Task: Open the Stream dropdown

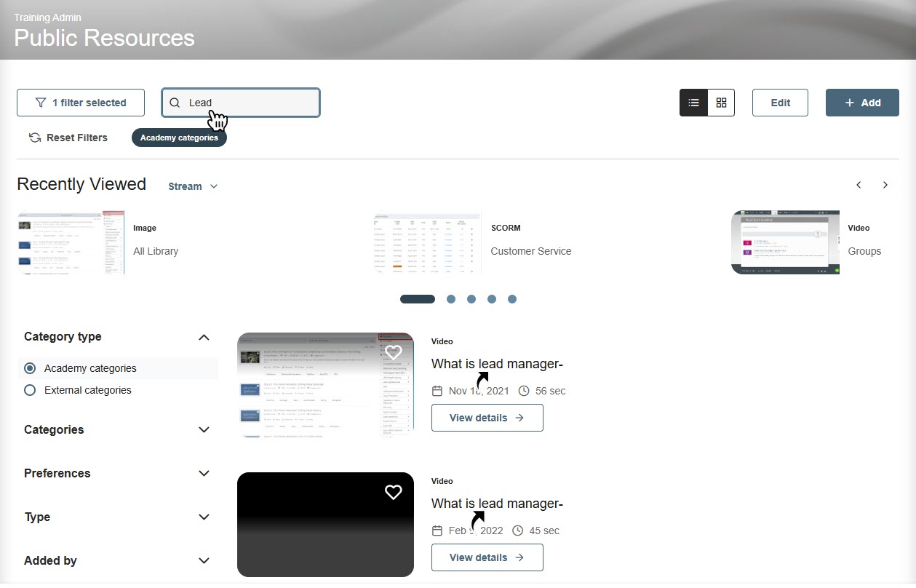Action: click(x=193, y=186)
